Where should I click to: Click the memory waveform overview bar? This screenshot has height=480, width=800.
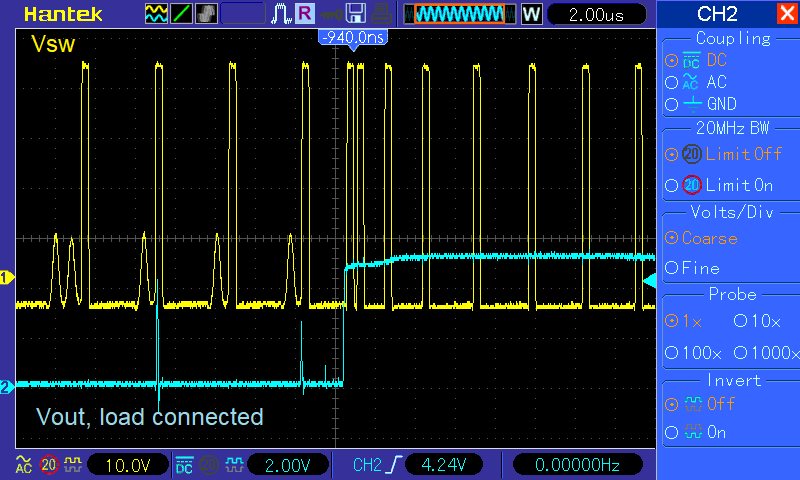coord(460,14)
